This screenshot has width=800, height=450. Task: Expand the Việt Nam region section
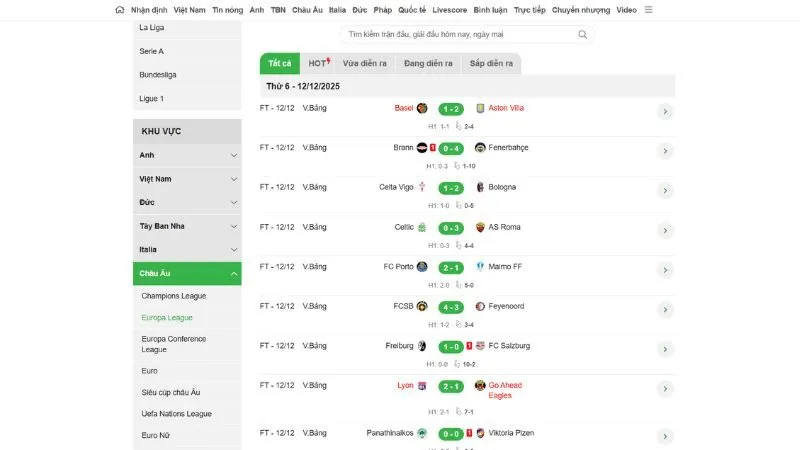pyautogui.click(x=234, y=179)
